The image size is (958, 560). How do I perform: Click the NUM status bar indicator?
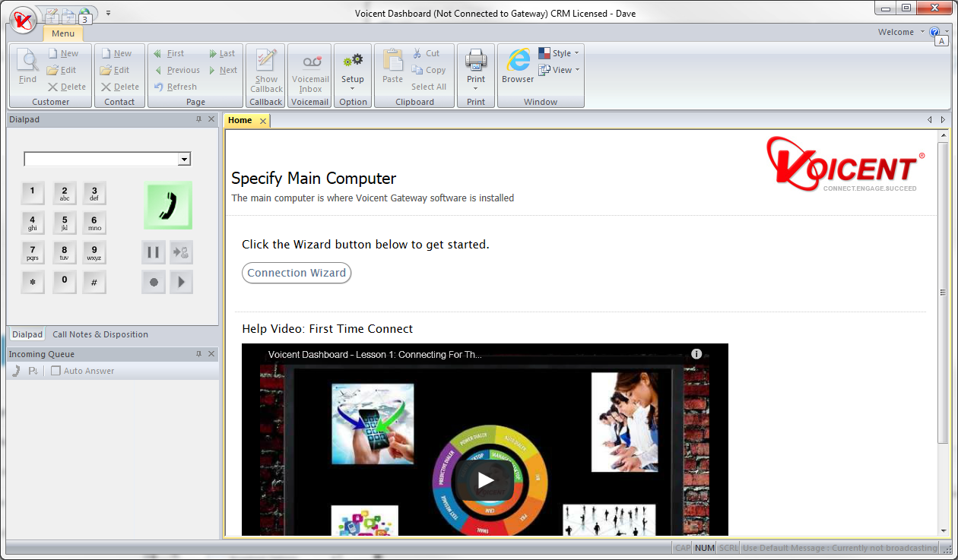tap(705, 548)
